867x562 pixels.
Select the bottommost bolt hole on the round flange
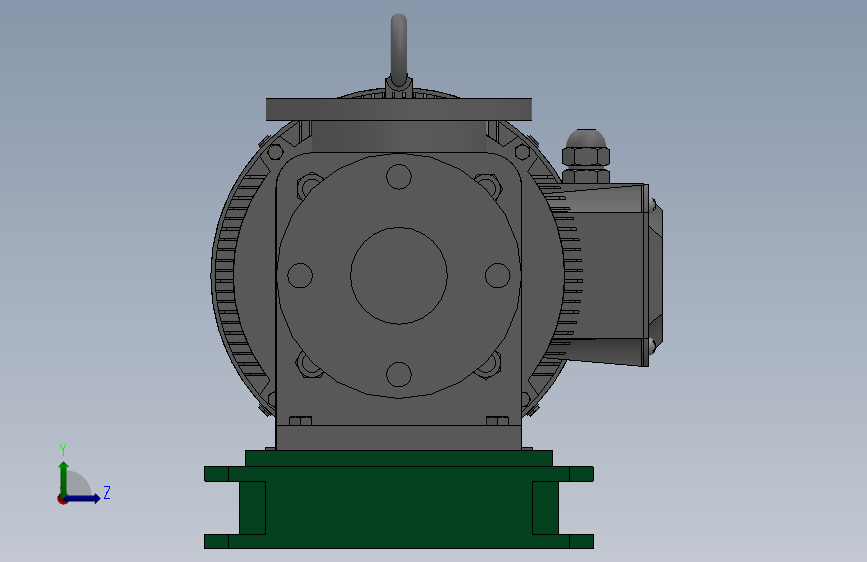point(399,374)
